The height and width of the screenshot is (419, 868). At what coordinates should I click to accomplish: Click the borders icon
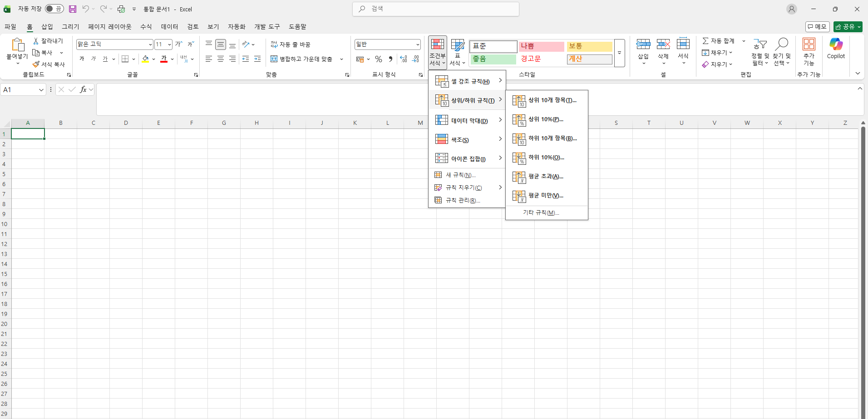click(x=125, y=59)
